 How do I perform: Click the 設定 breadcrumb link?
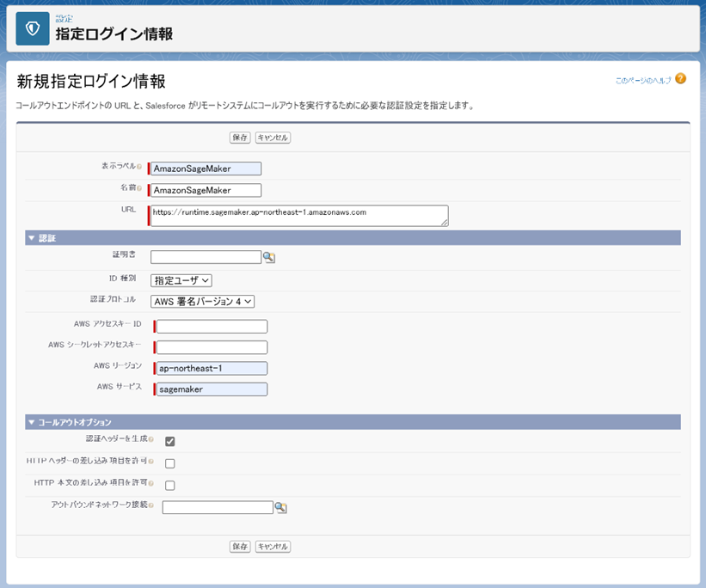[64, 18]
